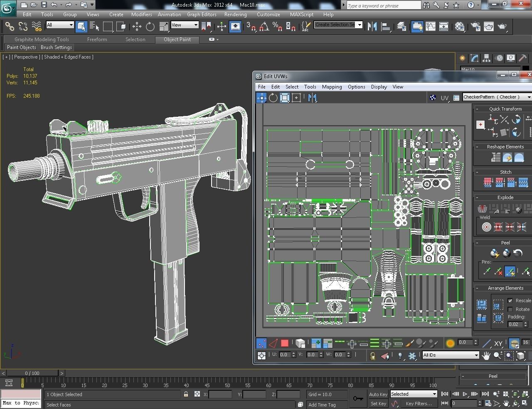Open Tools menu in Edit UVWs
Image resolution: width=532 pixels, height=409 pixels.
310,87
